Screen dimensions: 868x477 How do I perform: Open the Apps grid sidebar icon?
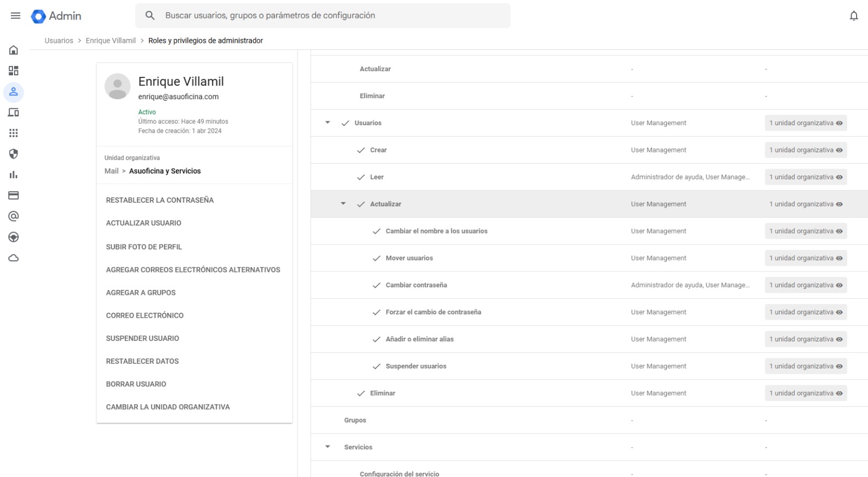pyautogui.click(x=14, y=133)
